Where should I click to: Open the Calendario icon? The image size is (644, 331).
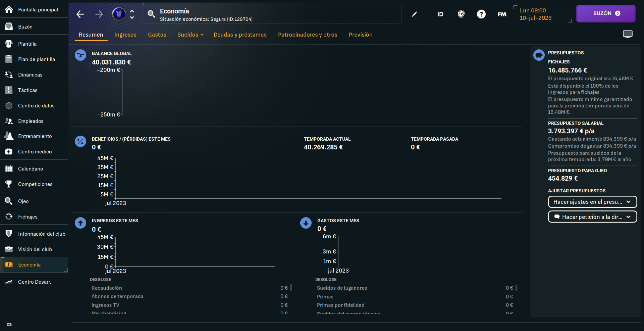click(x=9, y=169)
